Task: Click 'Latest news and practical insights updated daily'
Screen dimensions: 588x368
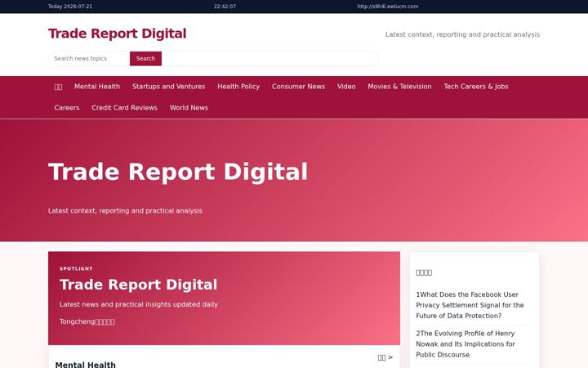Action: pyautogui.click(x=139, y=304)
